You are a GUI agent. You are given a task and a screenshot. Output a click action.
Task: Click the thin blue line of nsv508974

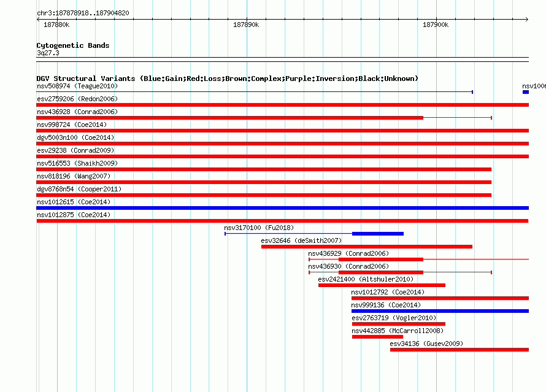pos(254,92)
